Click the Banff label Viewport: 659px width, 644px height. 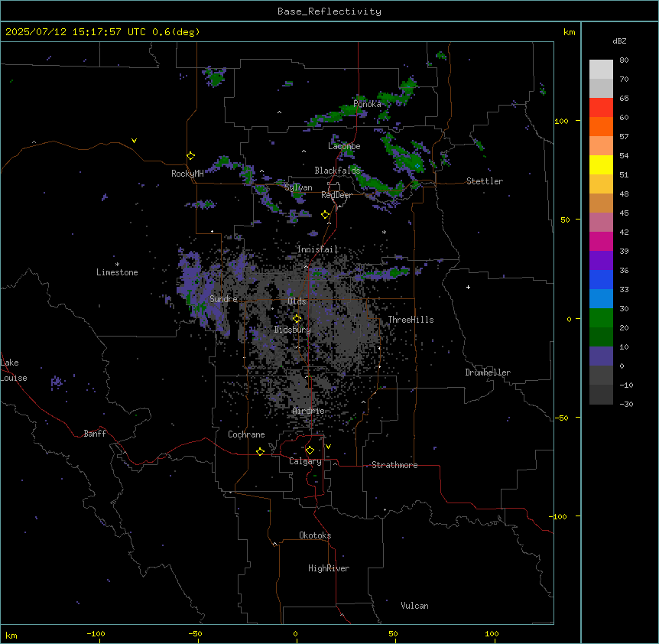[x=95, y=434]
